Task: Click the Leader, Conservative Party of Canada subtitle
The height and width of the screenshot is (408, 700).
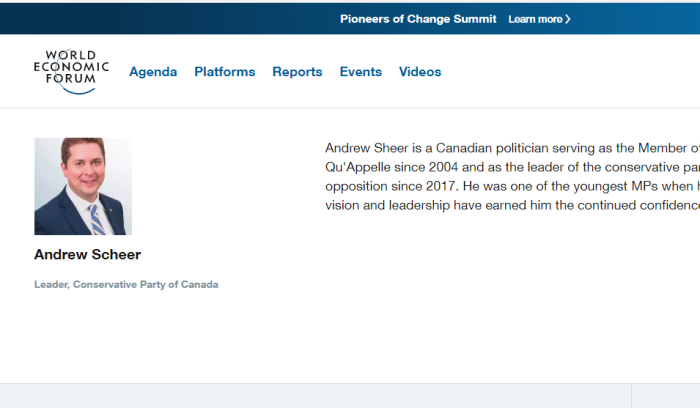Action: point(126,284)
